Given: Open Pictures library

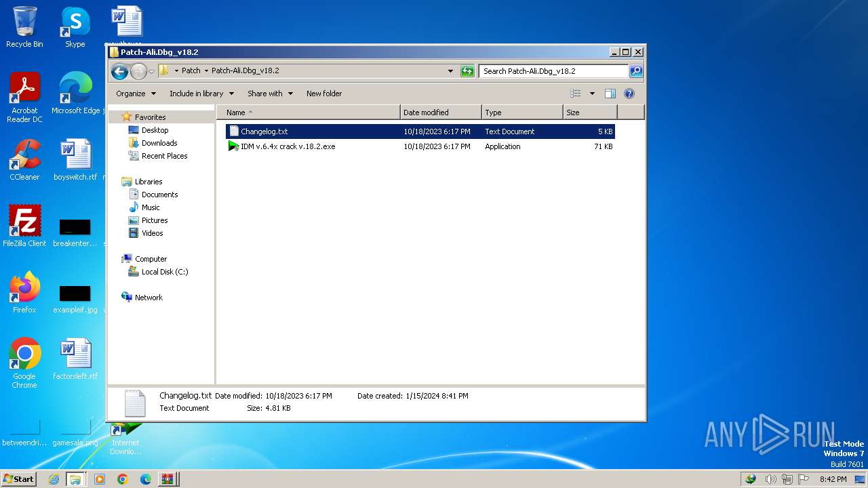Looking at the screenshot, I should [155, 220].
